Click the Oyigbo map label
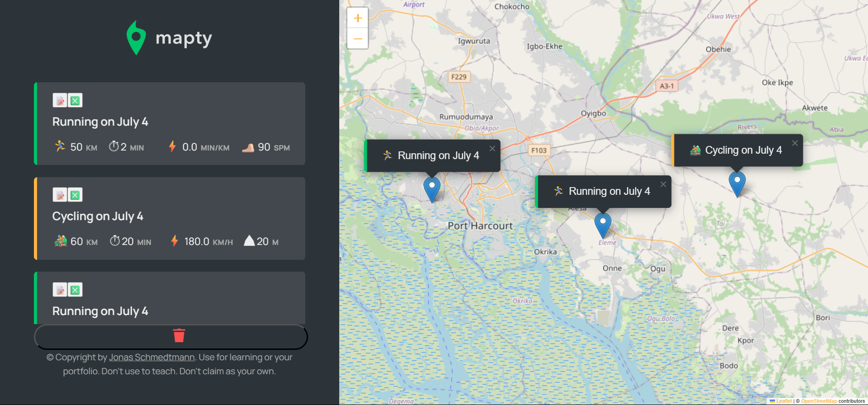868x405 pixels. (x=593, y=113)
